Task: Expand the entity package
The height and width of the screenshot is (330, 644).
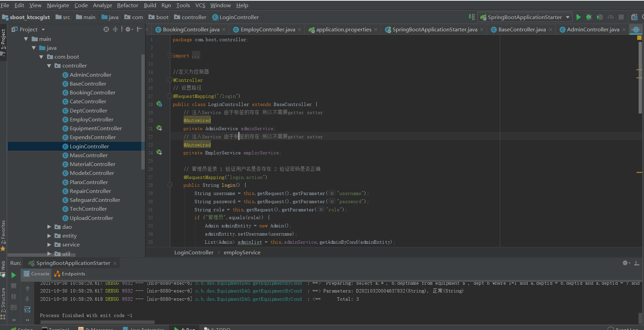Action: pos(49,236)
